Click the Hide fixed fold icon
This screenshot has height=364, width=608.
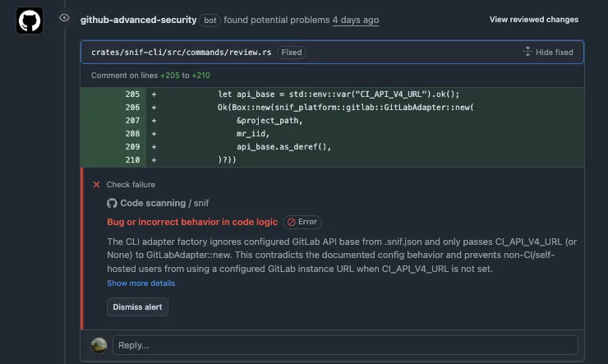[x=527, y=51]
